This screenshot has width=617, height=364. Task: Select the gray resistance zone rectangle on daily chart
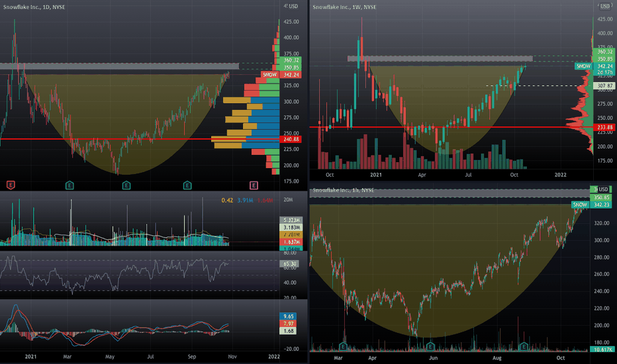click(x=119, y=66)
